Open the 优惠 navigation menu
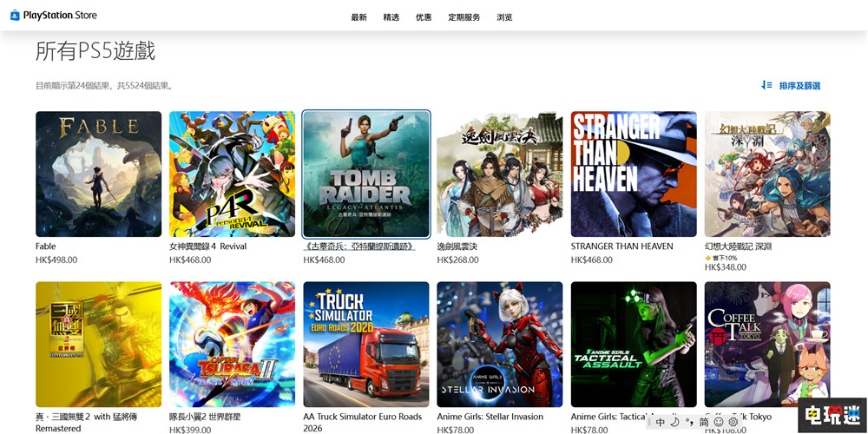 coord(424,17)
